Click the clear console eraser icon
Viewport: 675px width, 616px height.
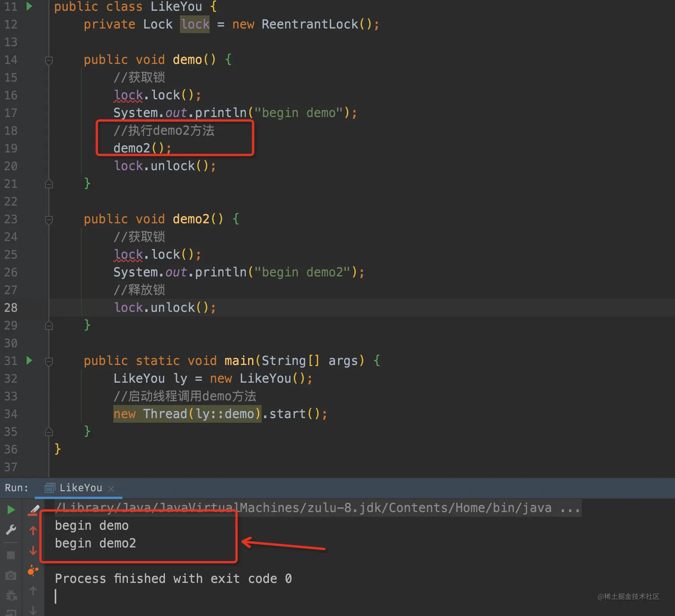pos(34,510)
